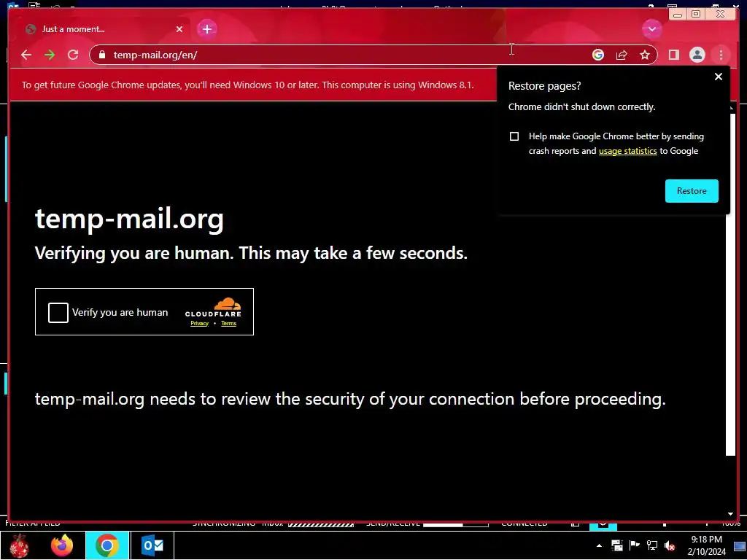Click the green forward arrow in Chrome

pos(50,55)
